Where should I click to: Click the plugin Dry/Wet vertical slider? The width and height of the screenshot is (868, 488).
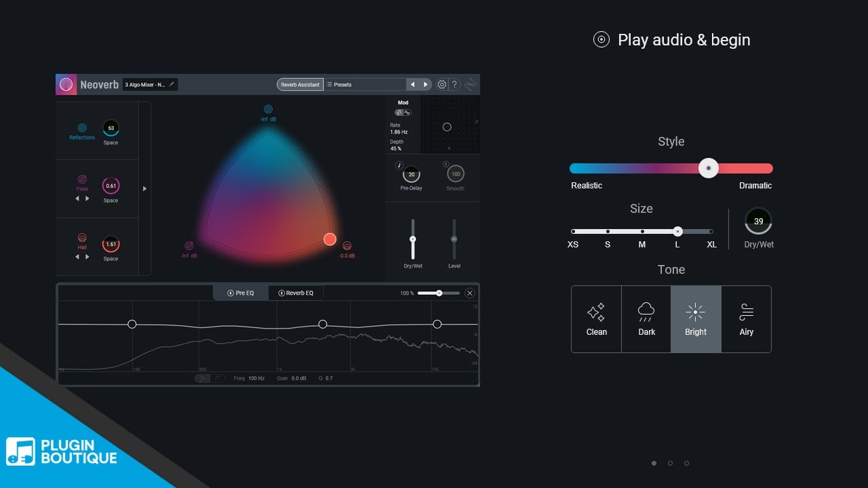tap(412, 239)
